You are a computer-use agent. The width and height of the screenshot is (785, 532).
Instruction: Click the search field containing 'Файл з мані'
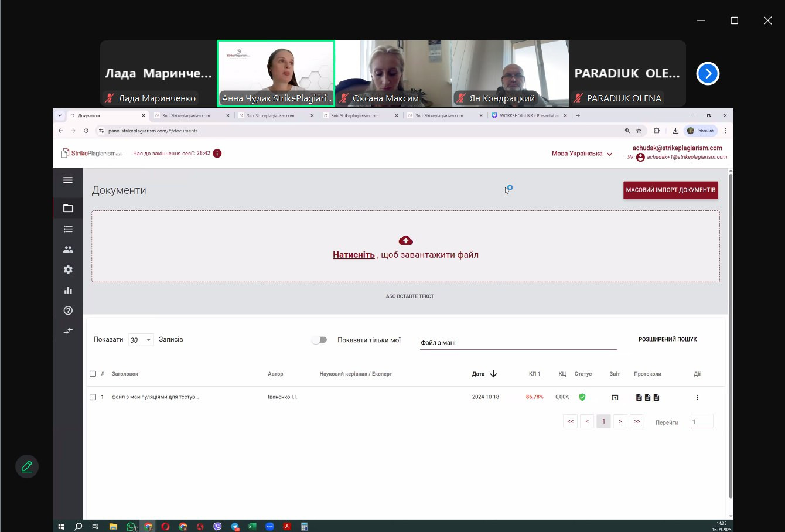click(x=518, y=343)
